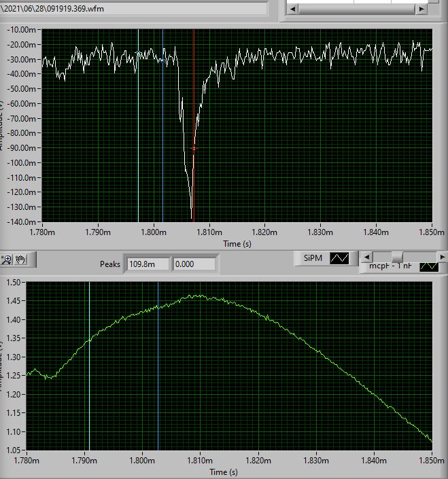Click the Peaks field showing 0.000
The width and height of the screenshot is (448, 479).
point(194,264)
